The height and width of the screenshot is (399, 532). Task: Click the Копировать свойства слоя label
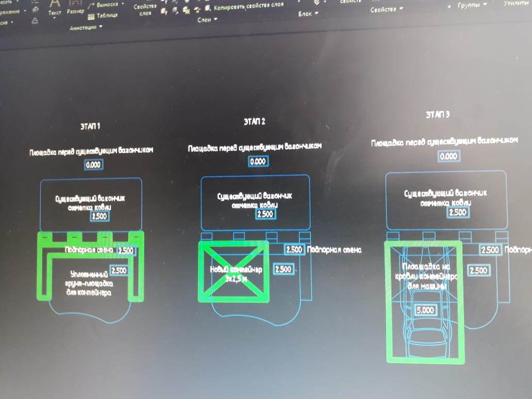pos(248,6)
